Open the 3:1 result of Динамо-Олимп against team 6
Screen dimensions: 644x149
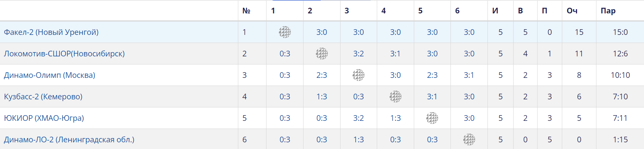coord(469,75)
